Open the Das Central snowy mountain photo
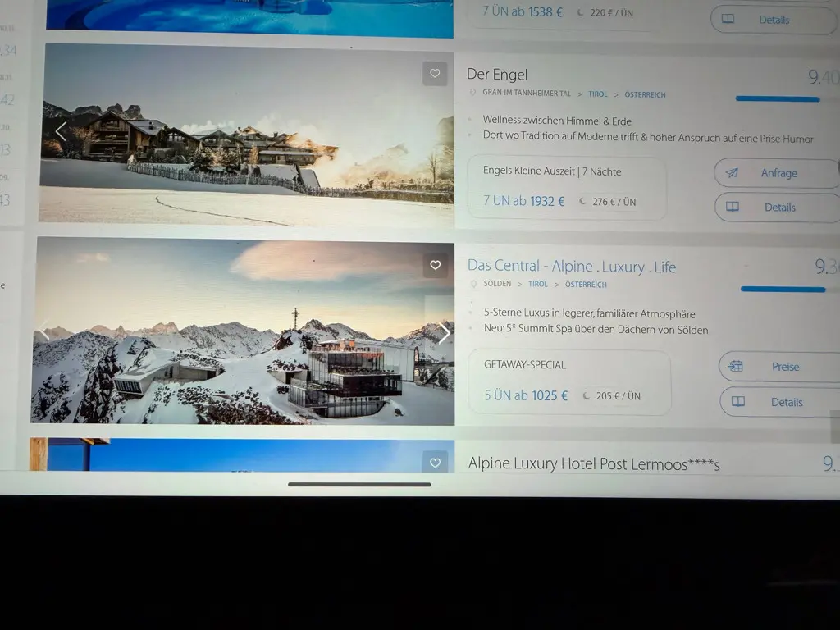The height and width of the screenshot is (630, 840). (x=242, y=345)
